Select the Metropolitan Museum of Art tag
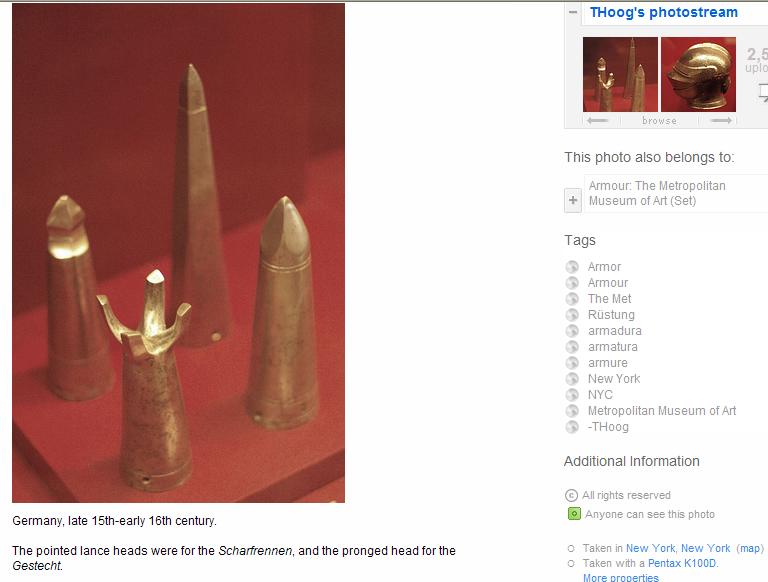The image size is (768, 582). tap(662, 411)
